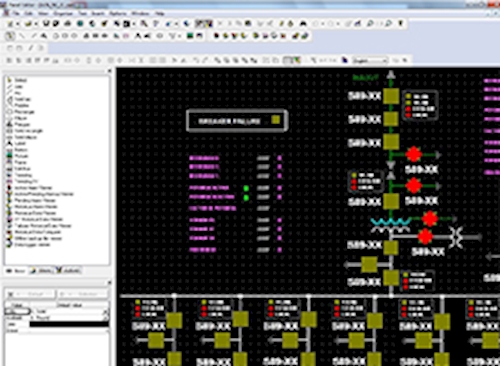Switch to the middle toolbox tab
This screenshot has width=500, height=366.
point(42,271)
